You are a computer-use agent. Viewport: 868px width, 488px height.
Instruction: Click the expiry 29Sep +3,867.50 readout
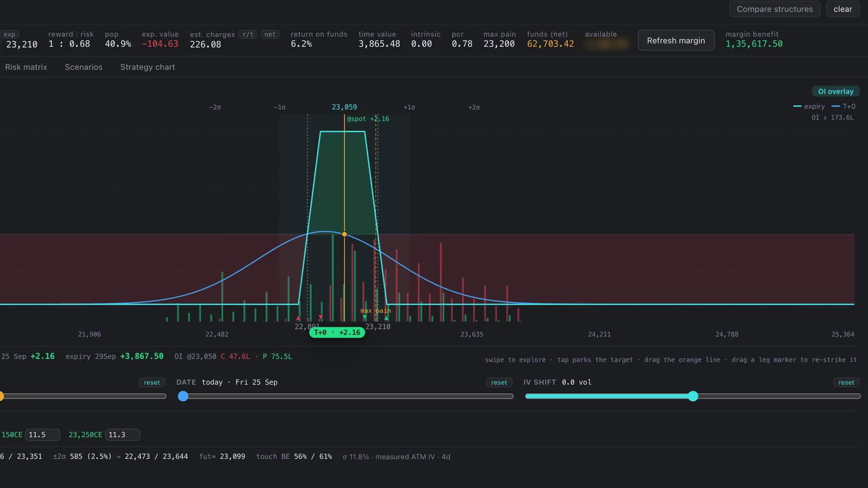(114, 356)
